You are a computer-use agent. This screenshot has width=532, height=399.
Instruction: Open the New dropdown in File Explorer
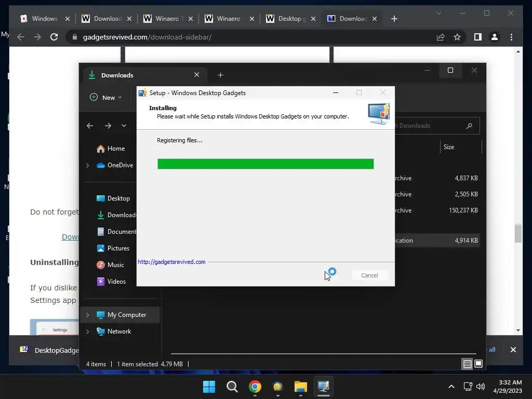[x=106, y=97]
